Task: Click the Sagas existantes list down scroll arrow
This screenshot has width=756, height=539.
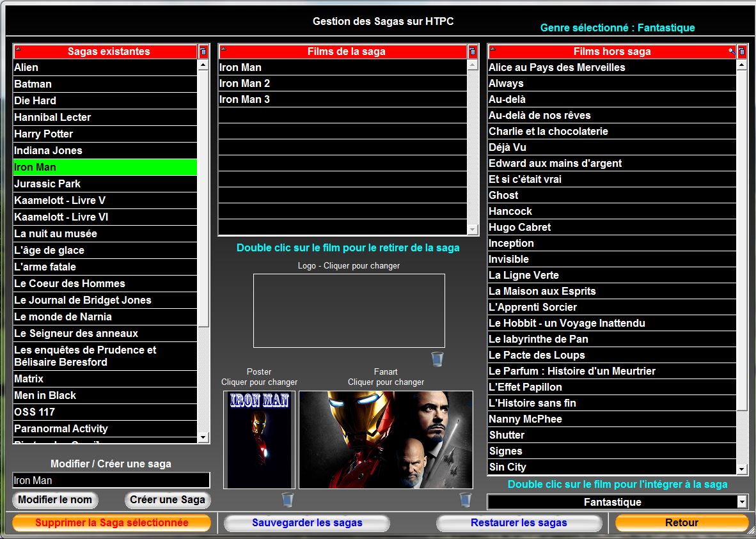Action: (203, 437)
